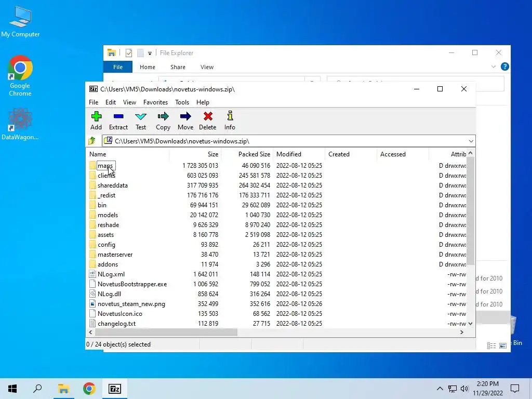
Task: Select the novetus_steam_new.png file icon
Action: coord(92,303)
